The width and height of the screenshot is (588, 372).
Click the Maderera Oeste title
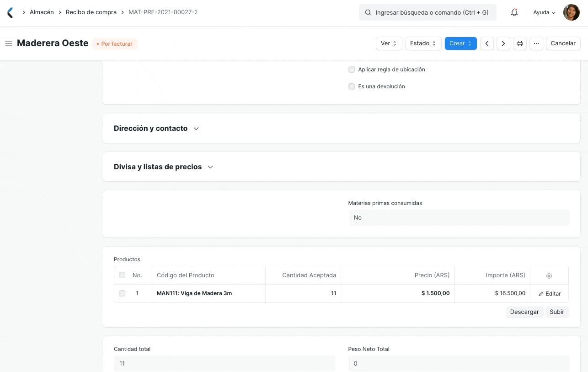coord(53,43)
